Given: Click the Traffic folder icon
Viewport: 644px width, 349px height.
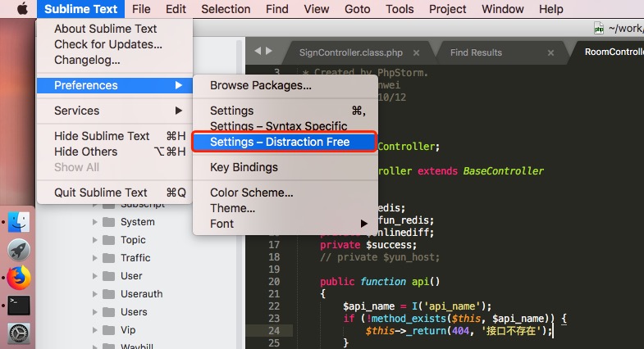Looking at the screenshot, I should point(108,258).
